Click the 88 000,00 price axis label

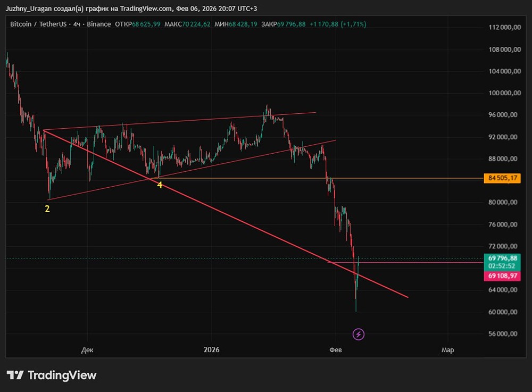click(x=503, y=159)
